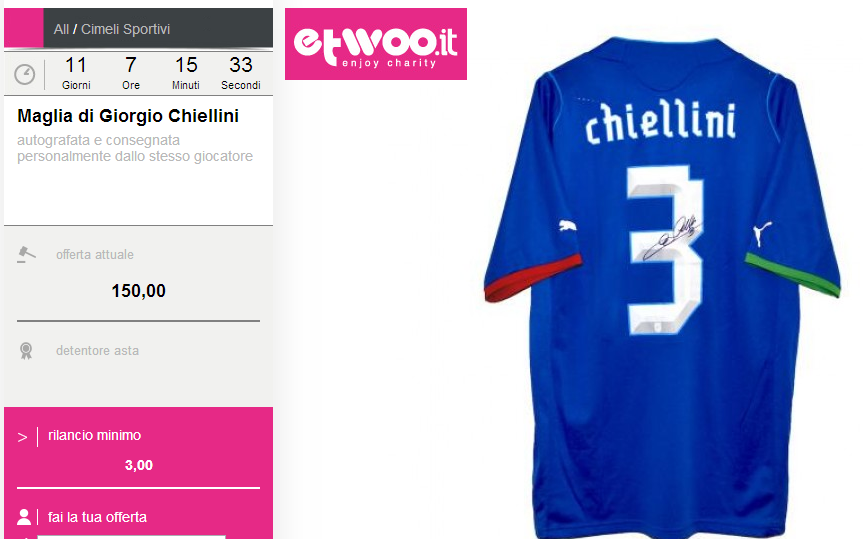The height and width of the screenshot is (549, 863).
Task: Click the Maglia di Giorgio Chiellini title
Action: (128, 116)
